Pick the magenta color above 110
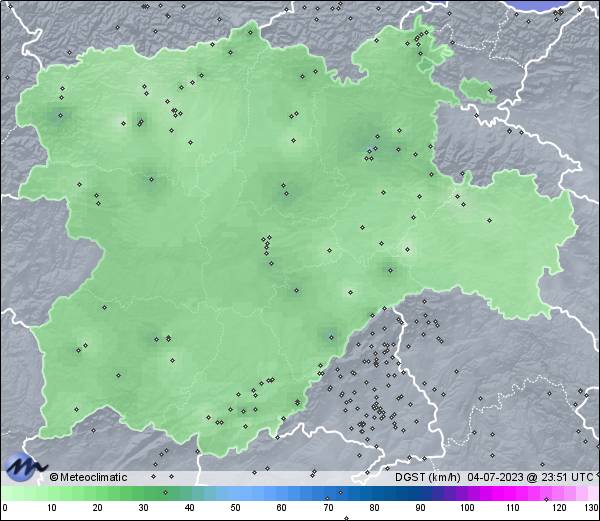600x521 pixels. pos(513,493)
